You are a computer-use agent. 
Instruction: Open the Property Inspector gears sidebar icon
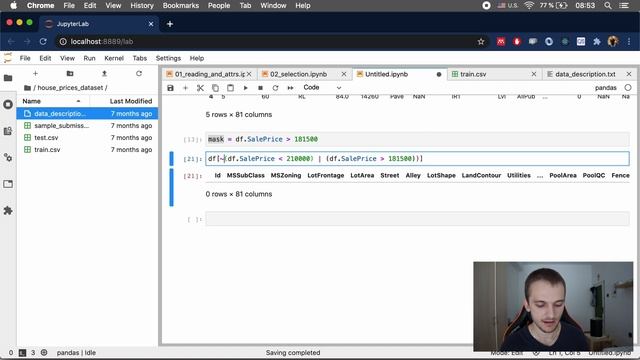click(x=8, y=158)
